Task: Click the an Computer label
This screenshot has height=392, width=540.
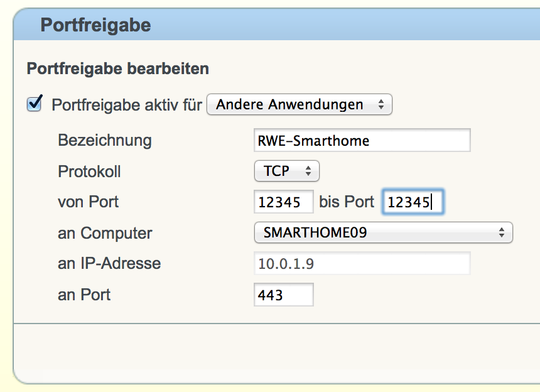Action: click(x=105, y=233)
